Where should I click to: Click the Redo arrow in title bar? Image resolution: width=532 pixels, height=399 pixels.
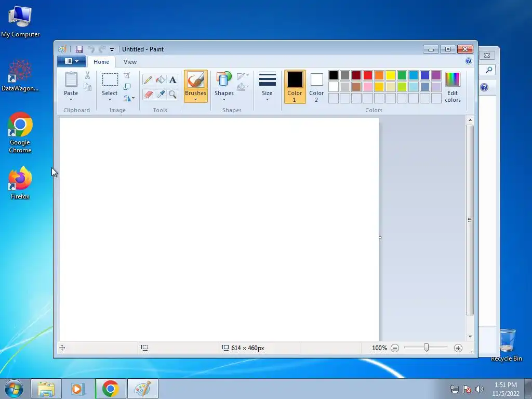pos(102,49)
